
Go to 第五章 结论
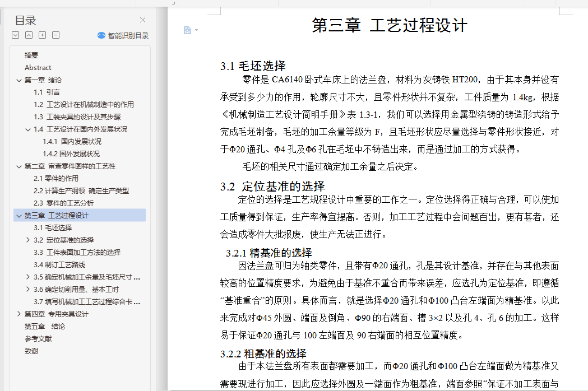point(45,327)
